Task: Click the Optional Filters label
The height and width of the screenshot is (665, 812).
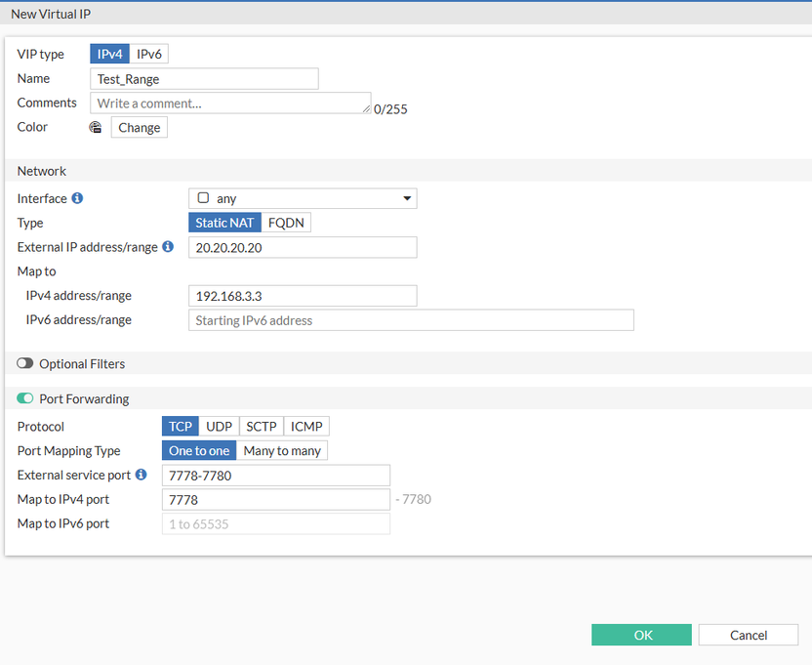Action: click(x=82, y=364)
